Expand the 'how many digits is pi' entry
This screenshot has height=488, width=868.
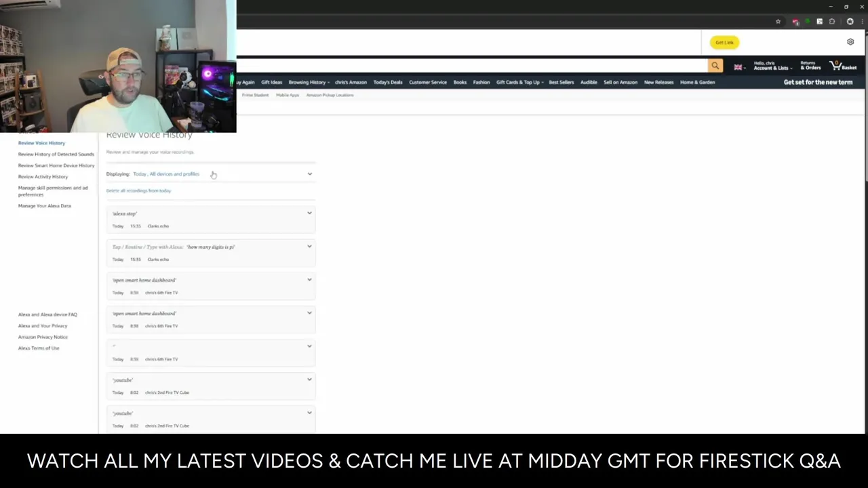(x=309, y=247)
